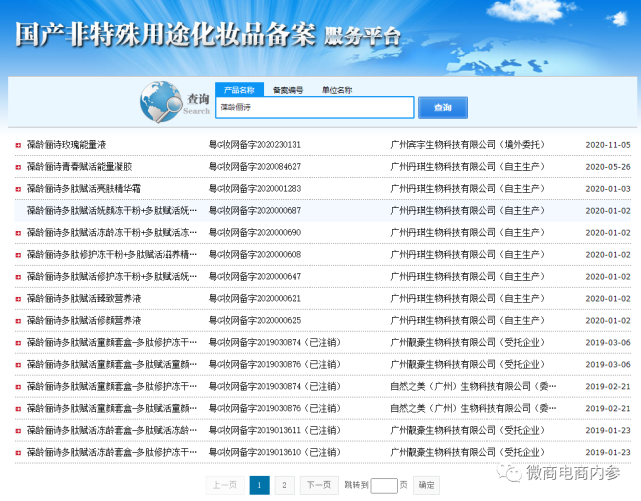Open product link 葆龄俪诗多肽赋活修护冻干粉

pyautogui.click(x=112, y=277)
